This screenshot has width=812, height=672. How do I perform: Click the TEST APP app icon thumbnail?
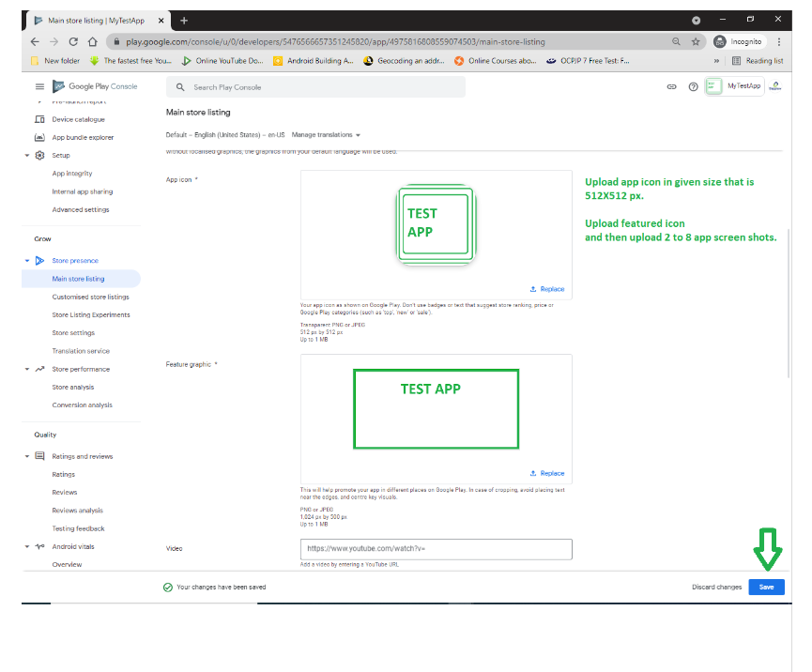[436, 224]
